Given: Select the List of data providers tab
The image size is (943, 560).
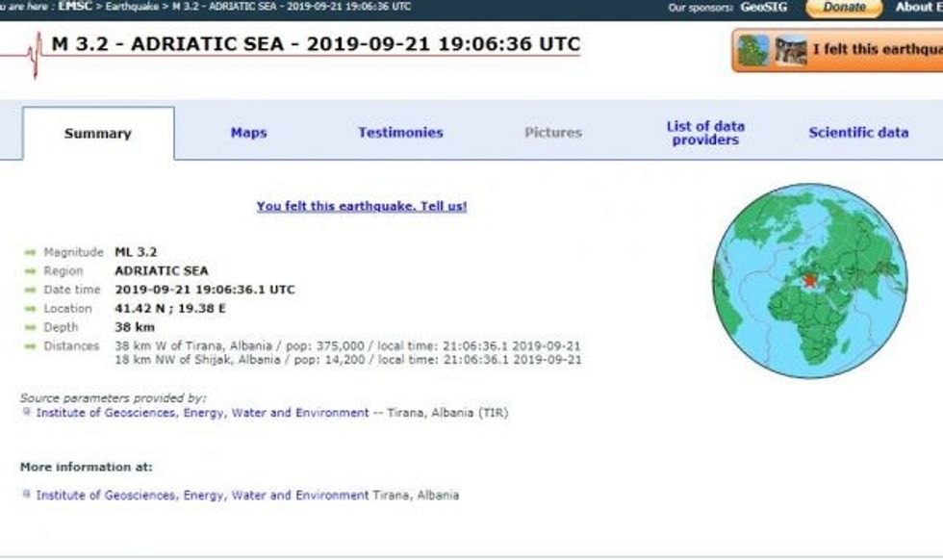Looking at the screenshot, I should click(x=705, y=133).
